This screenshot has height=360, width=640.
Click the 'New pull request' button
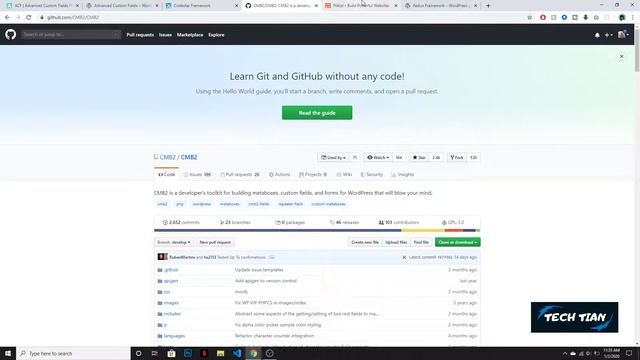click(215, 242)
